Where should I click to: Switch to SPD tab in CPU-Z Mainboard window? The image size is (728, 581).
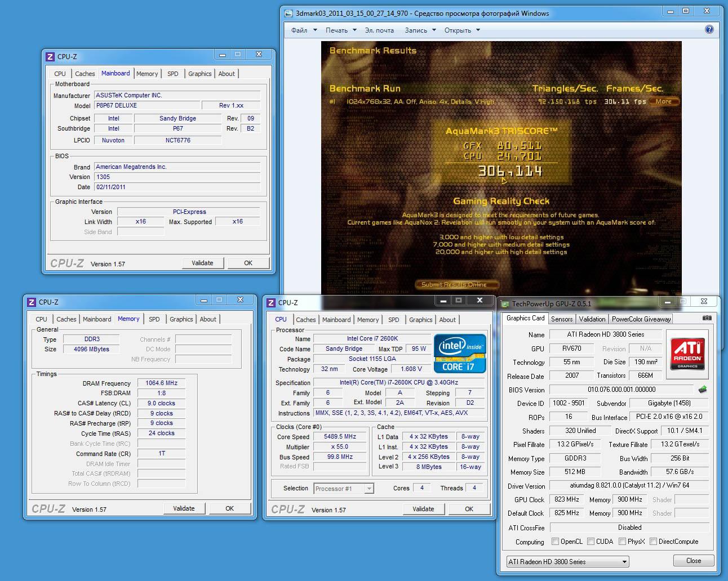coord(173,74)
